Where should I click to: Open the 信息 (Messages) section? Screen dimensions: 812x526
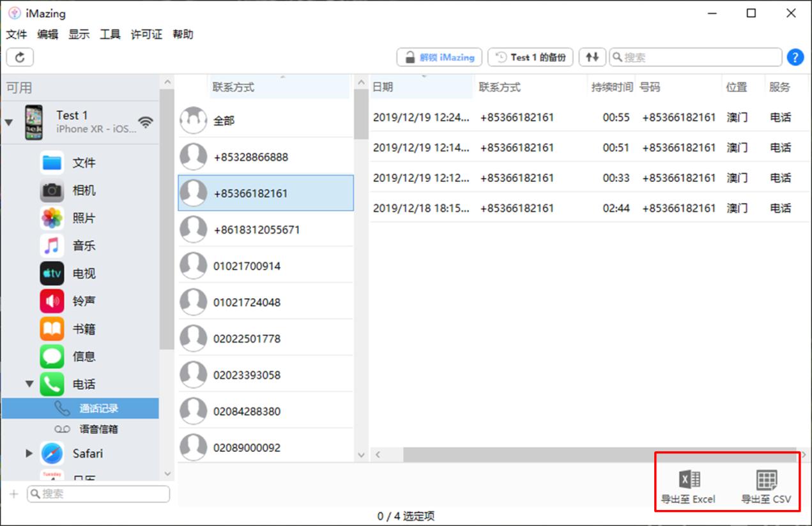click(51, 356)
